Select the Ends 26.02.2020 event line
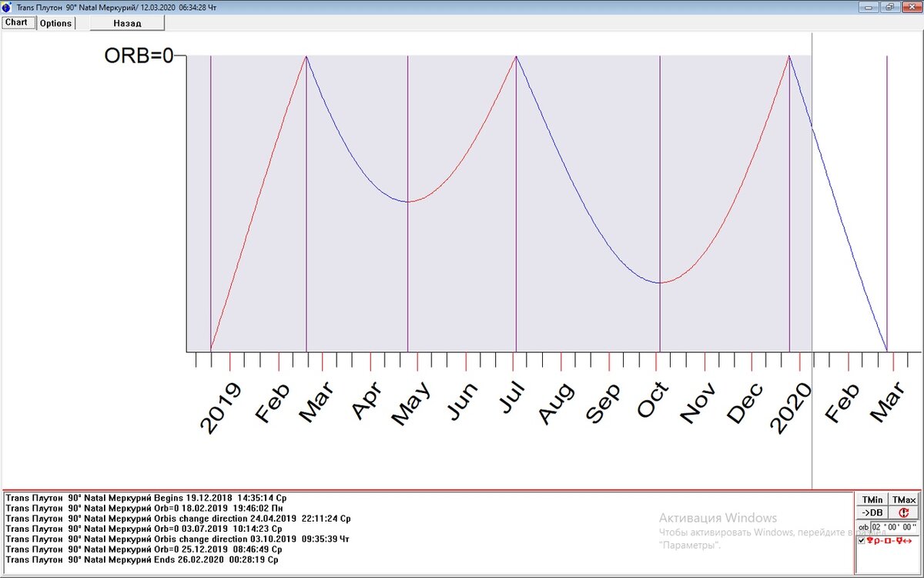This screenshot has height=578, width=924. [142, 560]
